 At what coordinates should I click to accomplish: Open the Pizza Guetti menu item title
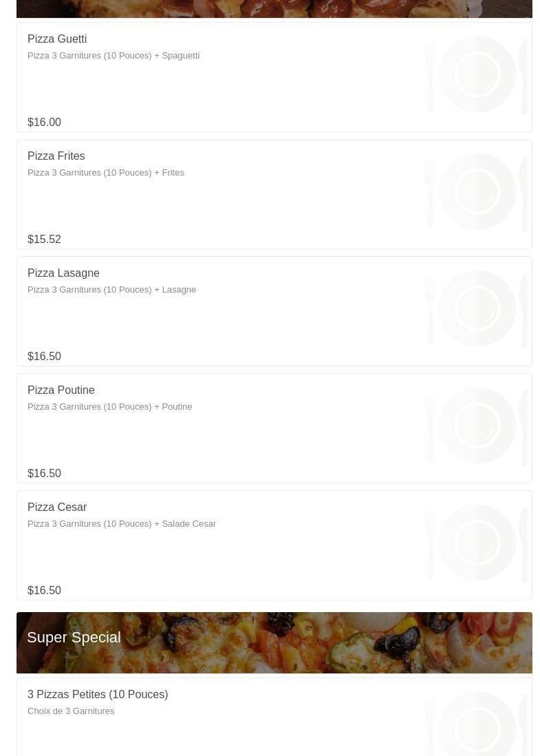coord(57,39)
